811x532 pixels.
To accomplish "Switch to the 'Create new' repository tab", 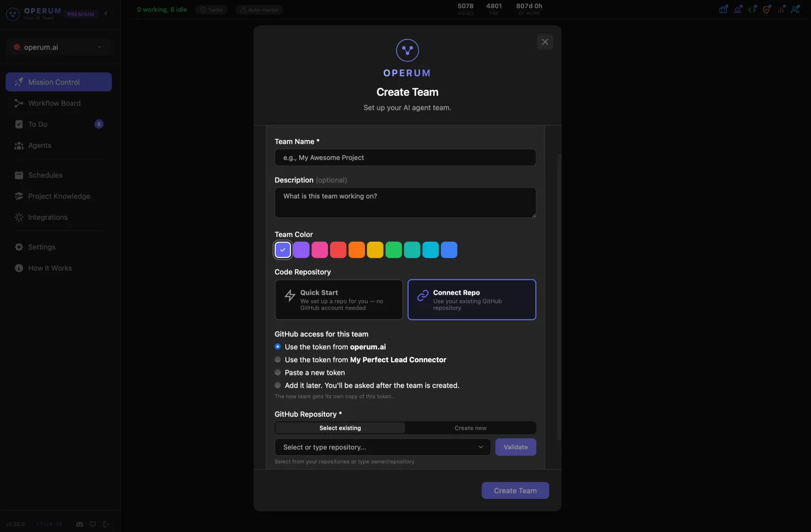I will (470, 428).
